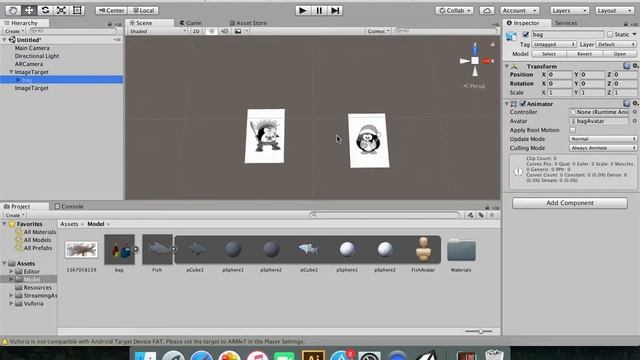640x360 pixels.
Task: Open the Culling Mode dropdown
Action: click(x=603, y=148)
